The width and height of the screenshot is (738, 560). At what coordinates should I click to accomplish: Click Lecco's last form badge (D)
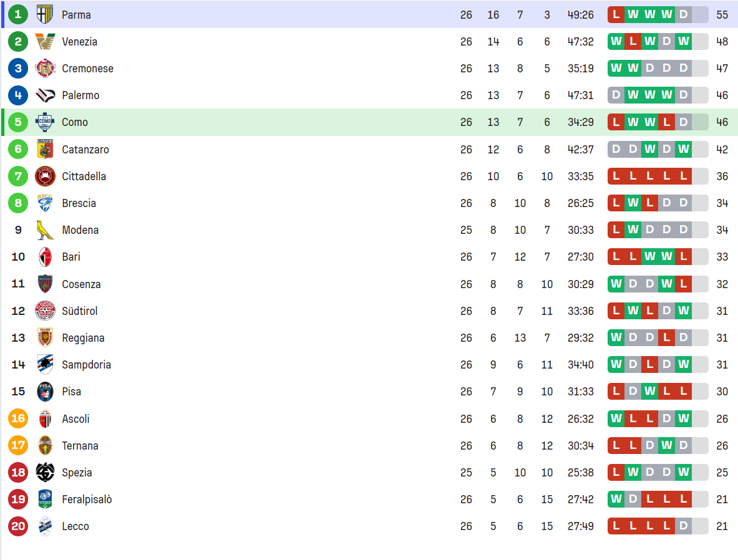(x=683, y=526)
